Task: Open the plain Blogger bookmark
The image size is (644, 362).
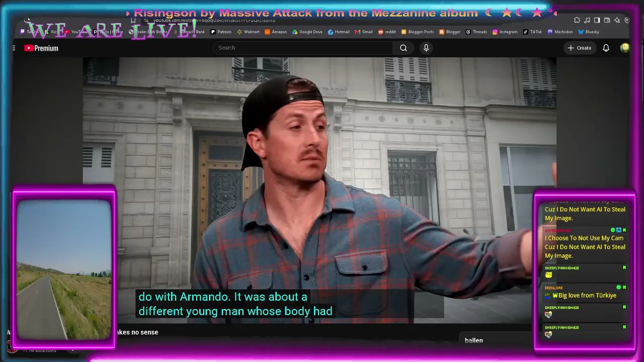Action: (x=450, y=32)
